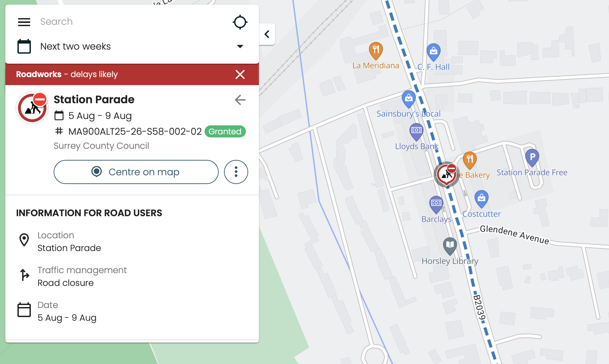
Task: Click the 5 Aug - 9 Aug date under Station Parade title
Action: (x=100, y=116)
